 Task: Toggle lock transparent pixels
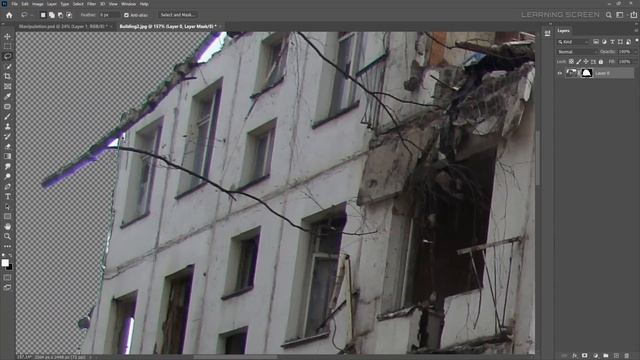tap(571, 62)
